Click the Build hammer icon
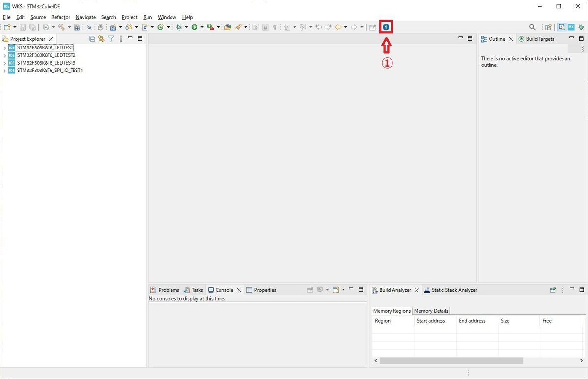The image size is (588, 379). [61, 27]
